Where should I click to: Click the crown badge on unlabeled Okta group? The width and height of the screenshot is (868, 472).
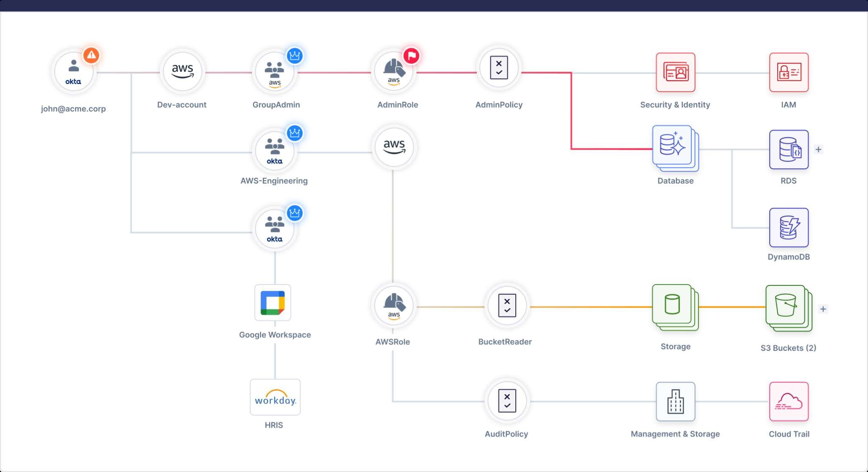tap(295, 213)
